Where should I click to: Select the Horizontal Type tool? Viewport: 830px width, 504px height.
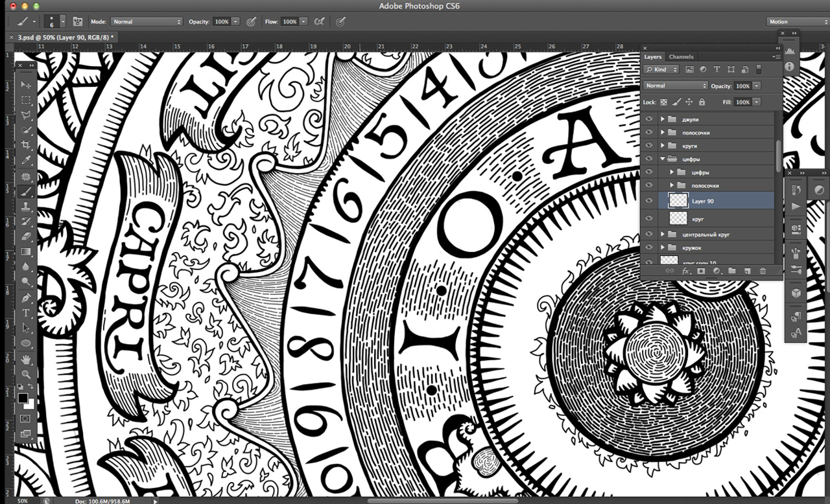point(26,312)
